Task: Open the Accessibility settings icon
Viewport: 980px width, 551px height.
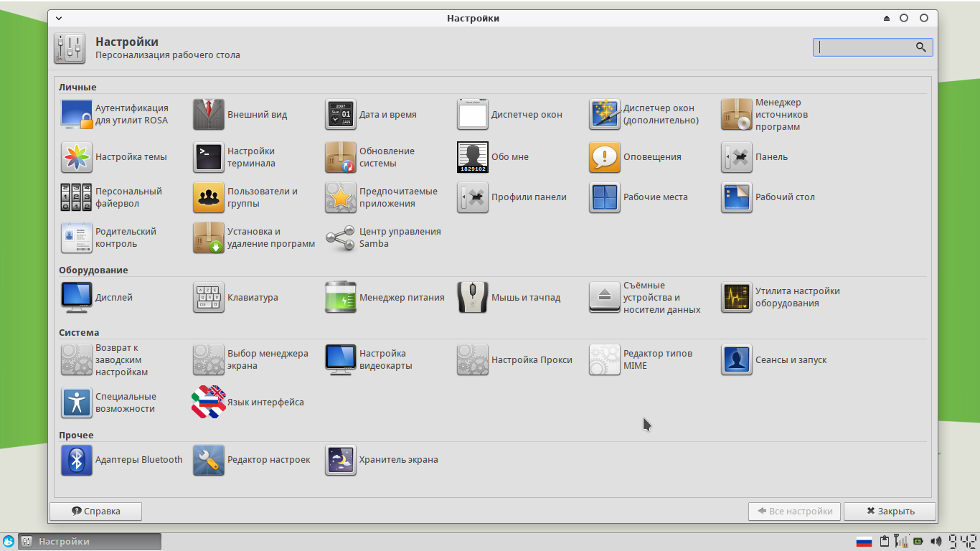Action: [x=77, y=402]
